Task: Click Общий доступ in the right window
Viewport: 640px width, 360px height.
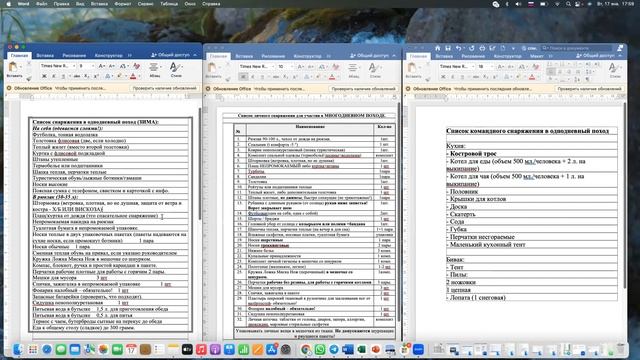Action: 596,55
